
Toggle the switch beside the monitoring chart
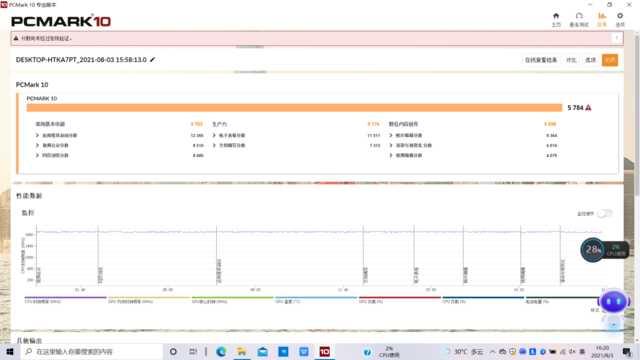tap(605, 213)
